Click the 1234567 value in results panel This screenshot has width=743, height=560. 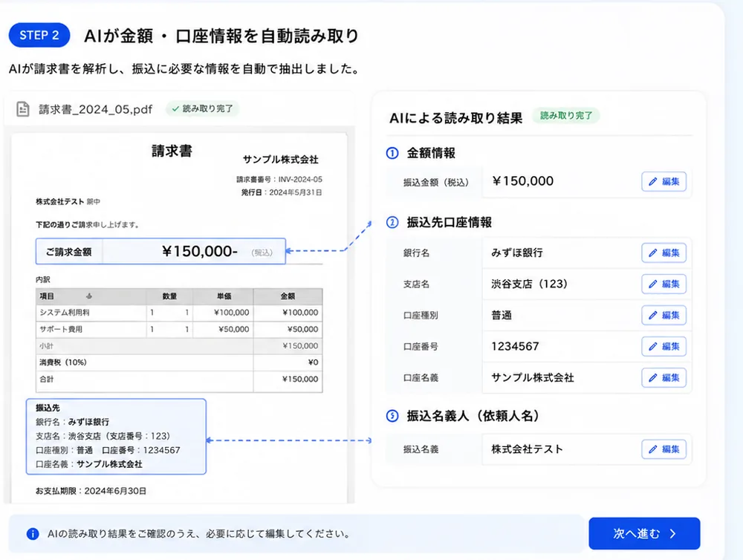515,346
